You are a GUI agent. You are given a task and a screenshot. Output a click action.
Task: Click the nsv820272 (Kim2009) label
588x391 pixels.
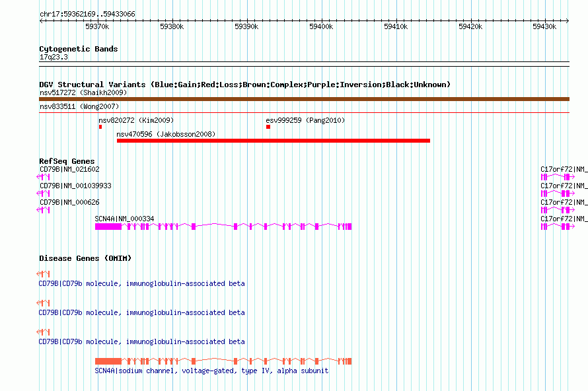tap(136, 120)
